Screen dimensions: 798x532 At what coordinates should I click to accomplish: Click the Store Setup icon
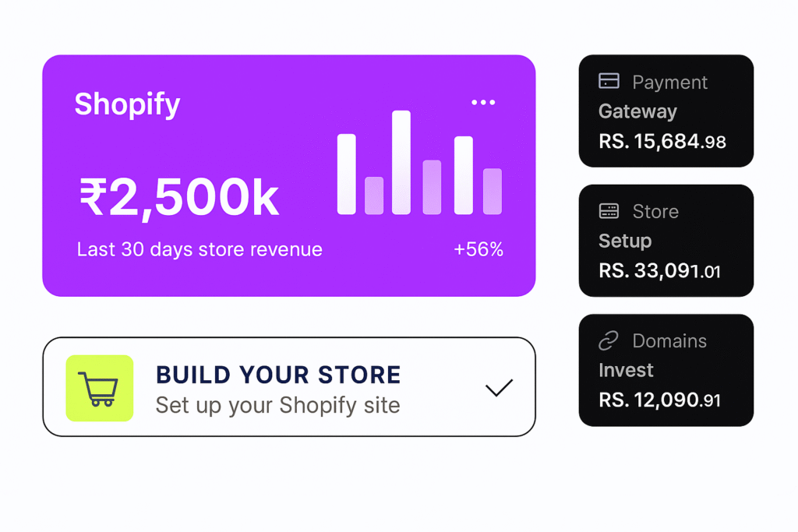pos(609,210)
